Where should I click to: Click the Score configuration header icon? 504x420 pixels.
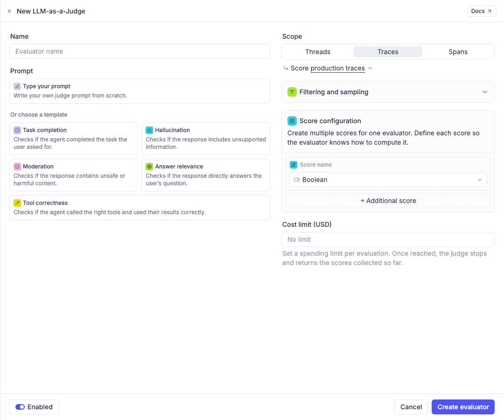coord(292,121)
